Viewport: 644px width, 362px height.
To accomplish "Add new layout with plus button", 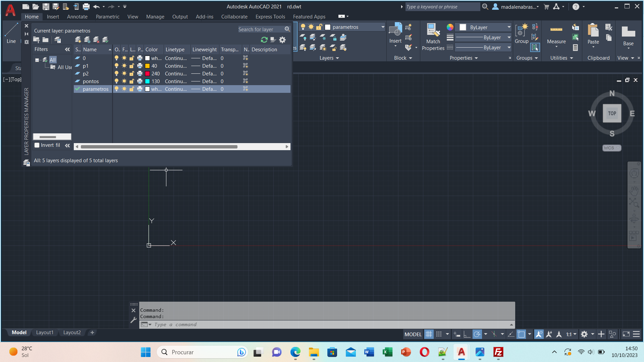I will [92, 333].
